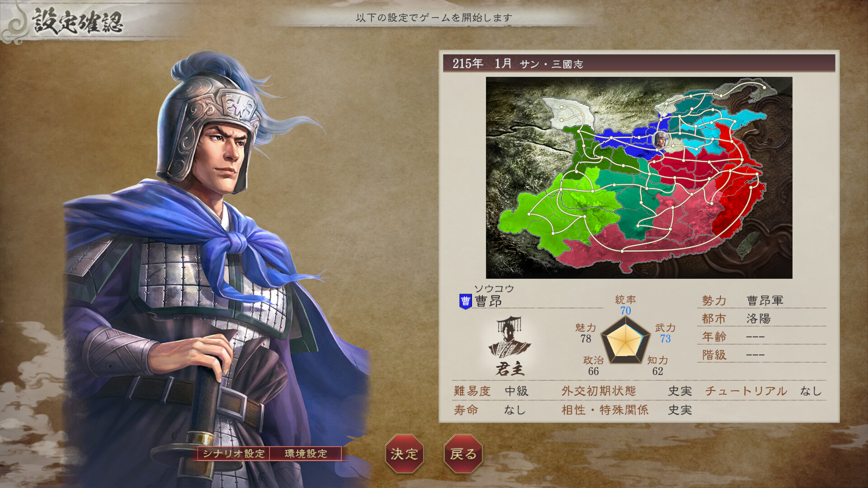Click the 都市 洛陽 city row

tap(762, 319)
